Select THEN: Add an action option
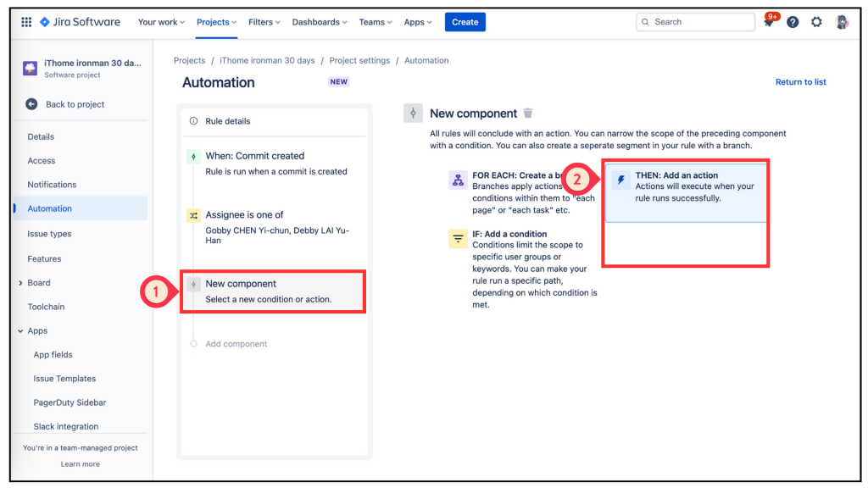 pyautogui.click(x=686, y=192)
